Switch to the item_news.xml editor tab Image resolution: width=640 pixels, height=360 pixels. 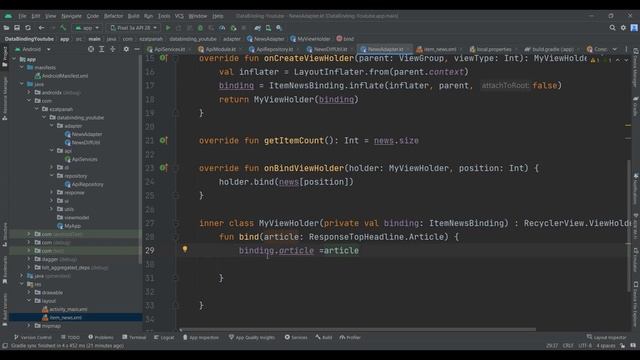click(438, 49)
